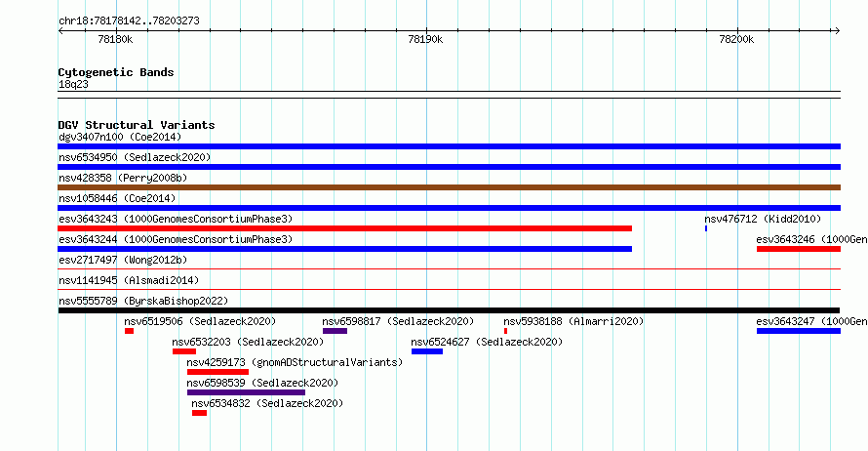Image resolution: width=868 pixels, height=451 pixels.
Task: Click the blue esv3643244 variant bar
Action: tap(345, 249)
